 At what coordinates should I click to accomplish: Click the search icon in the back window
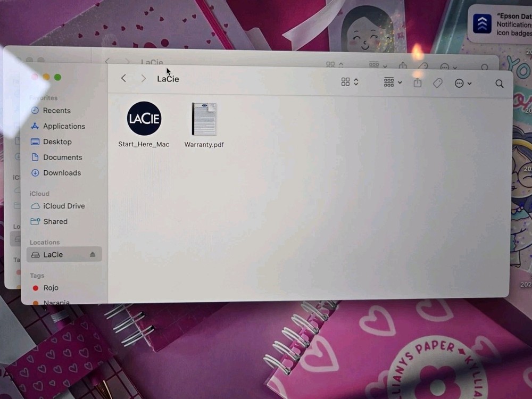[x=485, y=67]
